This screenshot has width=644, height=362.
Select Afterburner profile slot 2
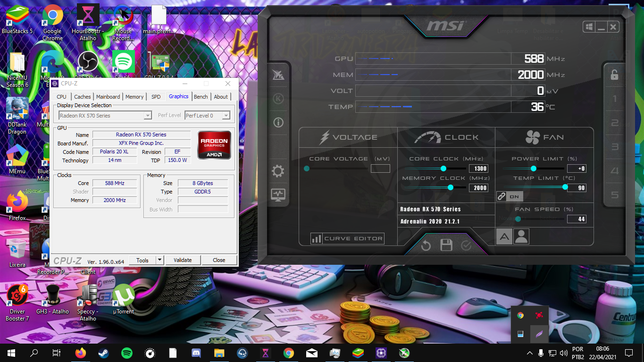pos(615,123)
